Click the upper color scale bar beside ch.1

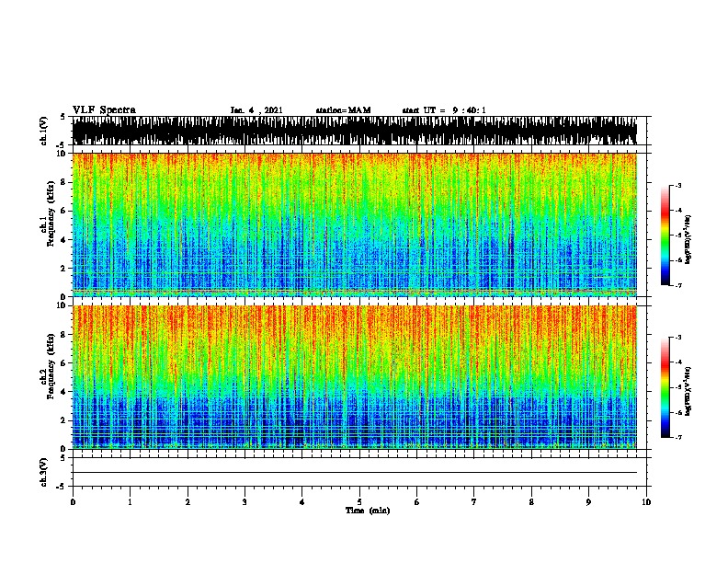[x=665, y=236]
